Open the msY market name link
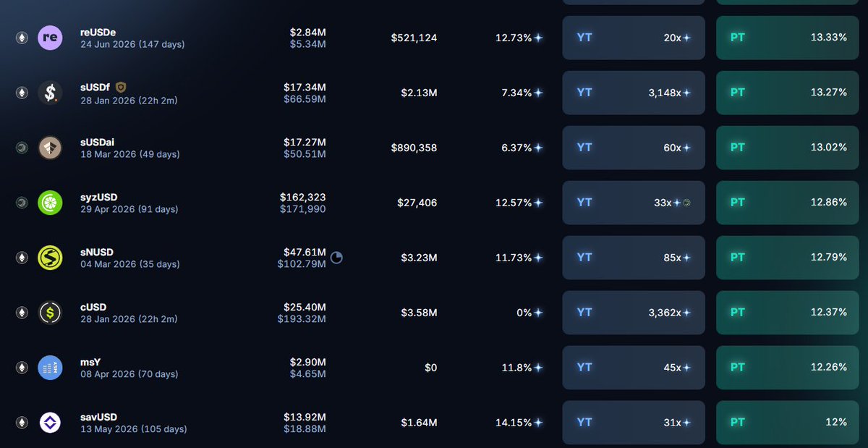Viewport: 868px width, 448px height. pos(92,362)
